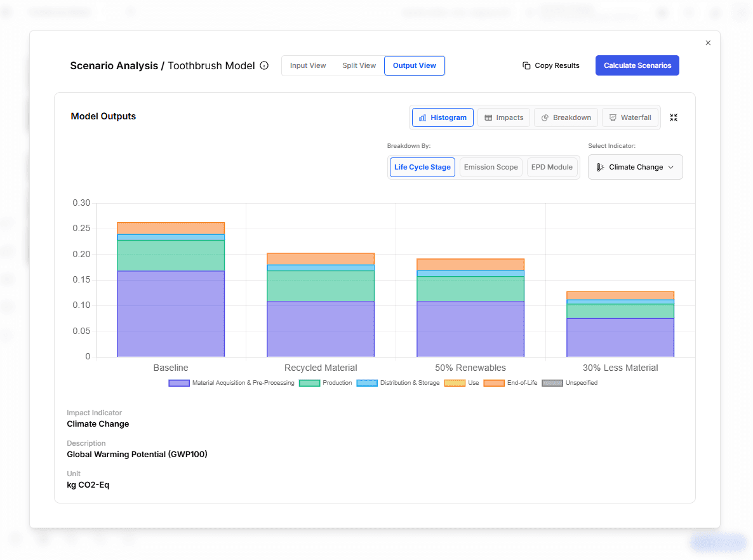Open the Climate Change indicator dropdown
Image resolution: width=753 pixels, height=560 pixels.
pos(635,167)
